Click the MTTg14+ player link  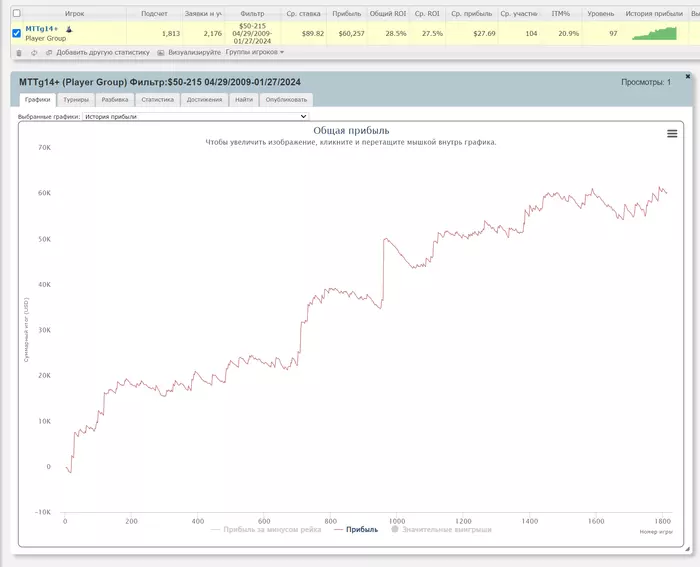pyautogui.click(x=42, y=29)
